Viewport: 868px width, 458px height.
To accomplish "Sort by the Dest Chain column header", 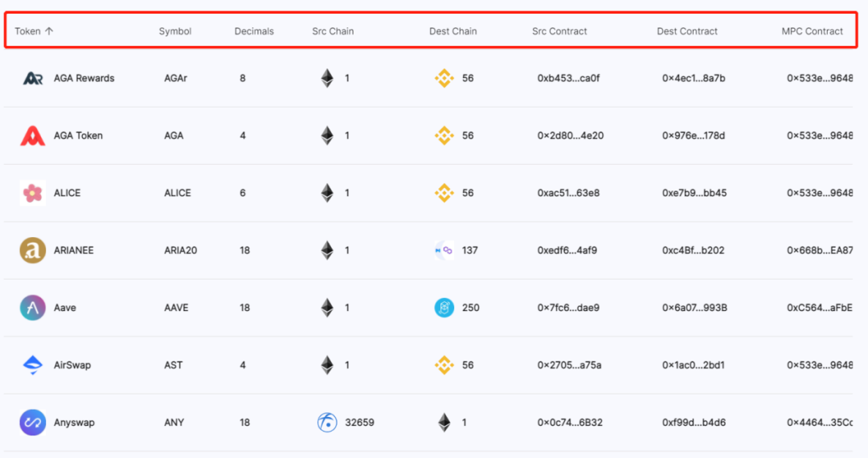I will click(452, 31).
